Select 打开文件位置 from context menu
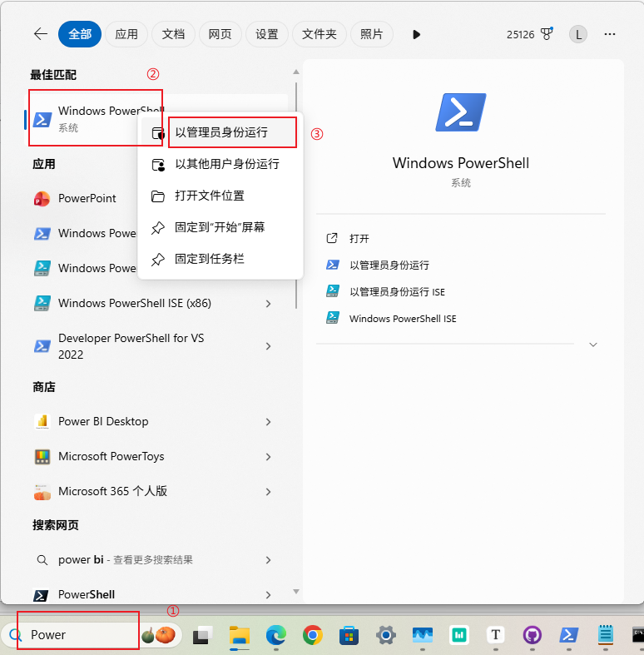The height and width of the screenshot is (655, 644). [x=209, y=196]
